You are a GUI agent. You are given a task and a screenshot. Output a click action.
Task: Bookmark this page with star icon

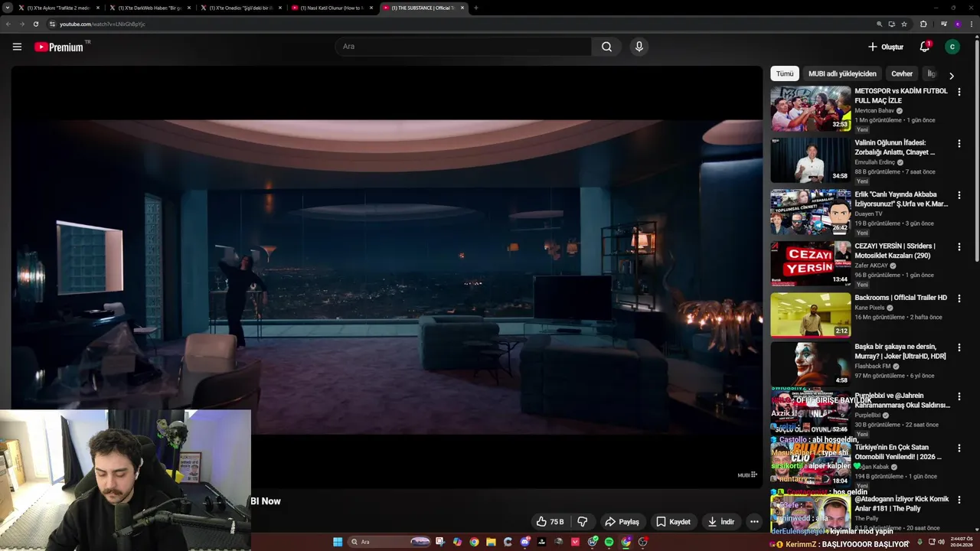(x=904, y=24)
